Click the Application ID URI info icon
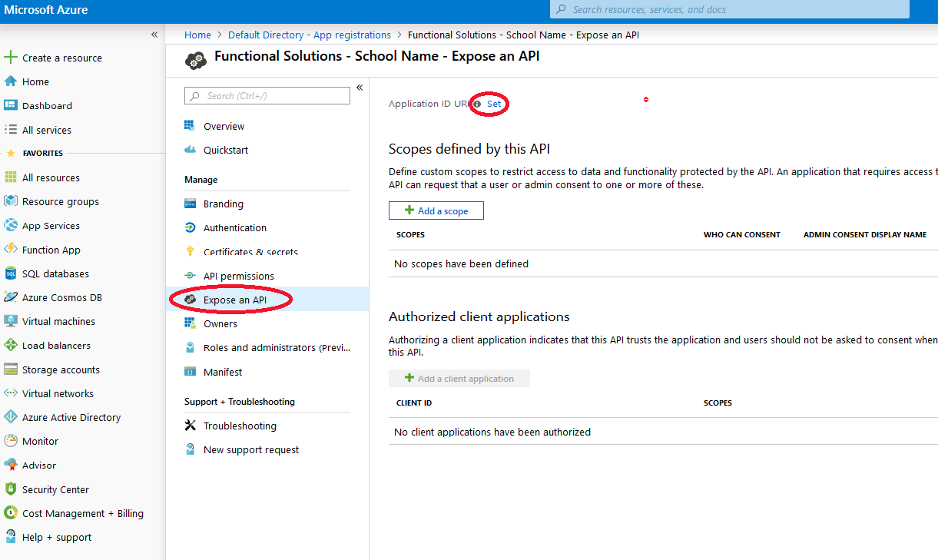 (x=477, y=104)
